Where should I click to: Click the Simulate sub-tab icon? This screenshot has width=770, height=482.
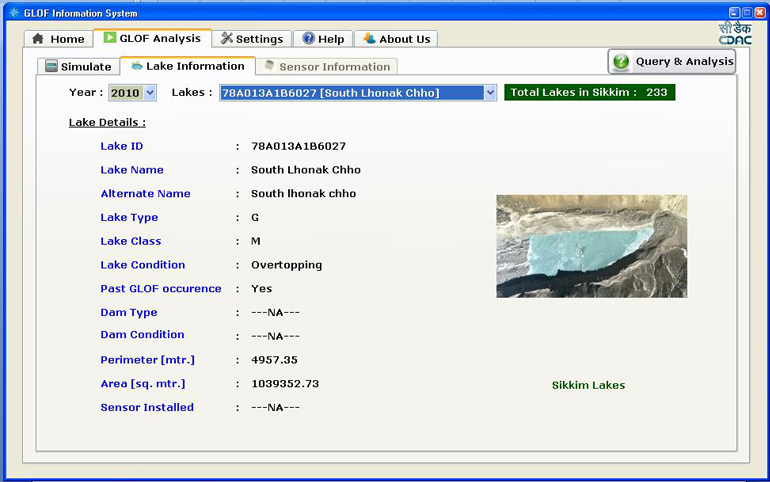pos(51,67)
